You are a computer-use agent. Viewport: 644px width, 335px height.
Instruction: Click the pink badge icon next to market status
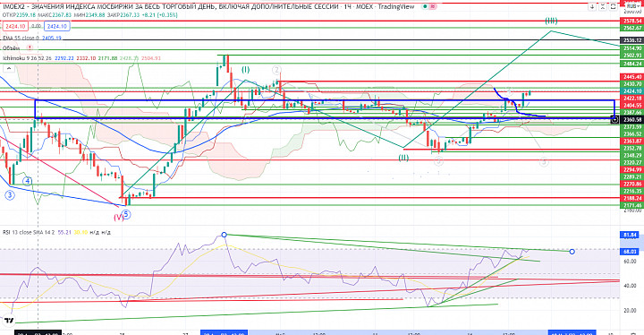coord(433,6)
